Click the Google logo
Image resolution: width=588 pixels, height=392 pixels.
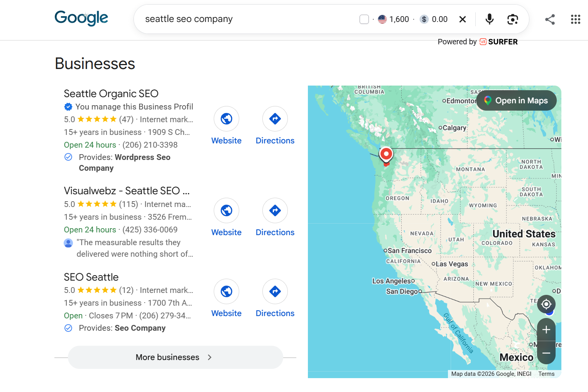pyautogui.click(x=81, y=18)
